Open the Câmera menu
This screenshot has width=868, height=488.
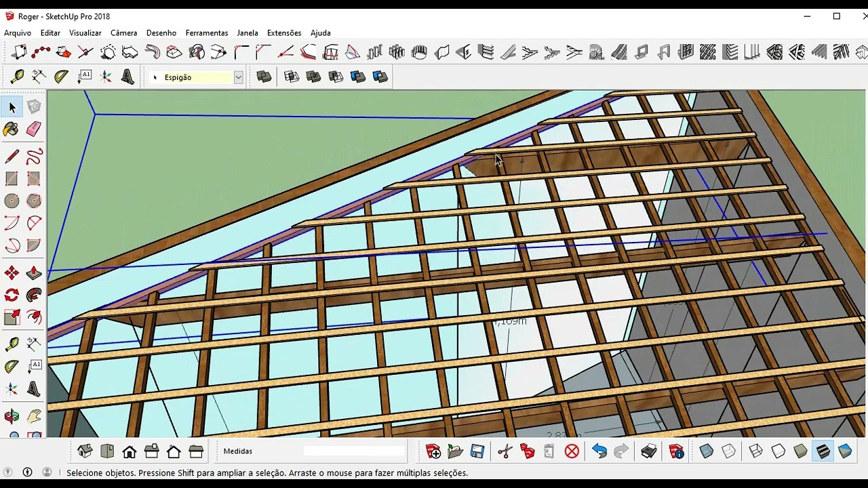click(124, 33)
